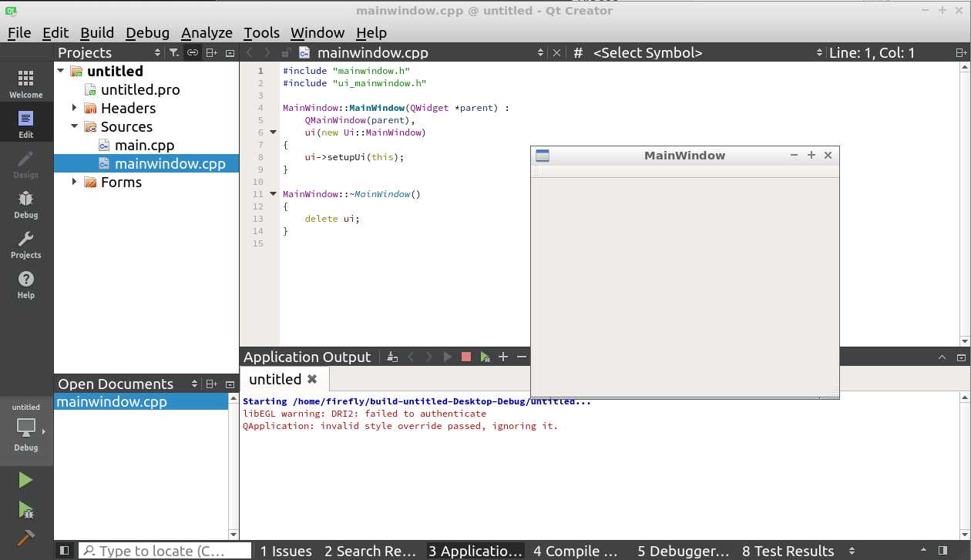Toggle the left sidebar visibility

(65, 550)
